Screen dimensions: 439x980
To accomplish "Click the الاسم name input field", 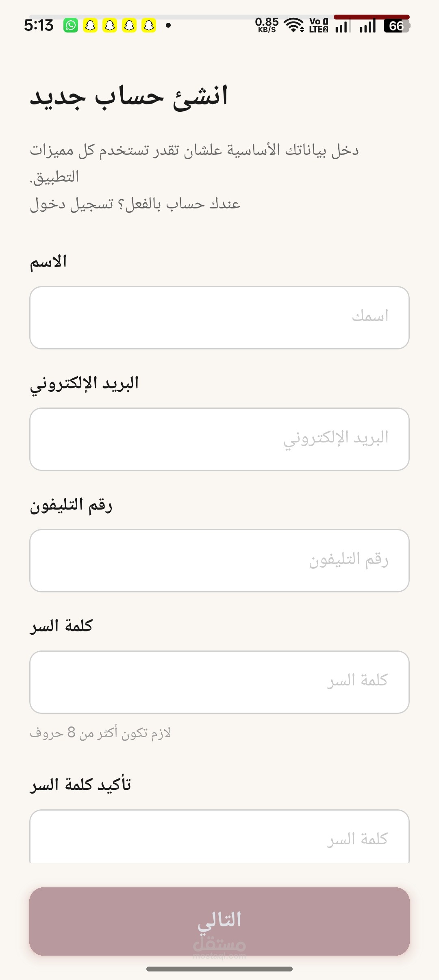I will (x=219, y=318).
